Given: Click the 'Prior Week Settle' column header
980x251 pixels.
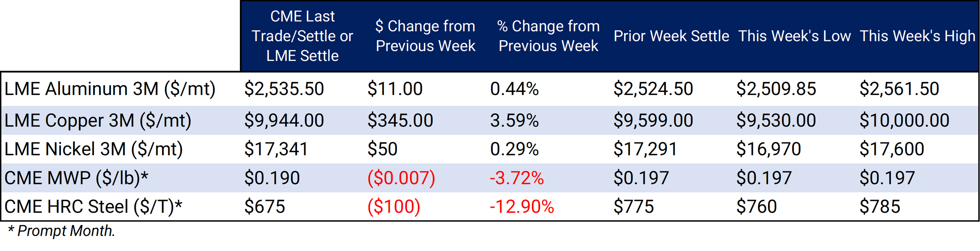Looking at the screenshot, I should click(x=671, y=36).
